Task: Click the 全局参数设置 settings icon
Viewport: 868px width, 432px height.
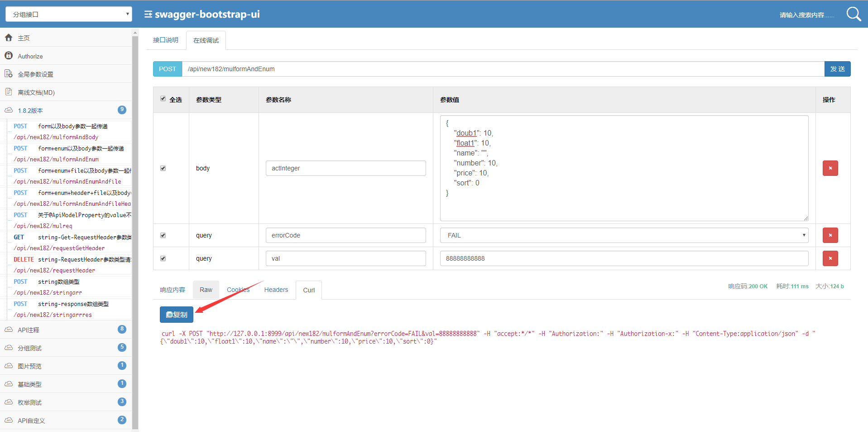Action: pyautogui.click(x=9, y=73)
